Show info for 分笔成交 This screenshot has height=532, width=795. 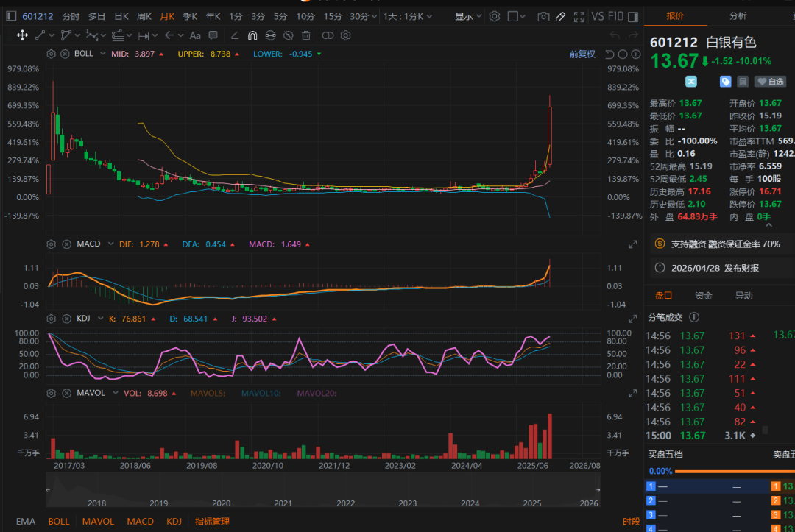694,317
